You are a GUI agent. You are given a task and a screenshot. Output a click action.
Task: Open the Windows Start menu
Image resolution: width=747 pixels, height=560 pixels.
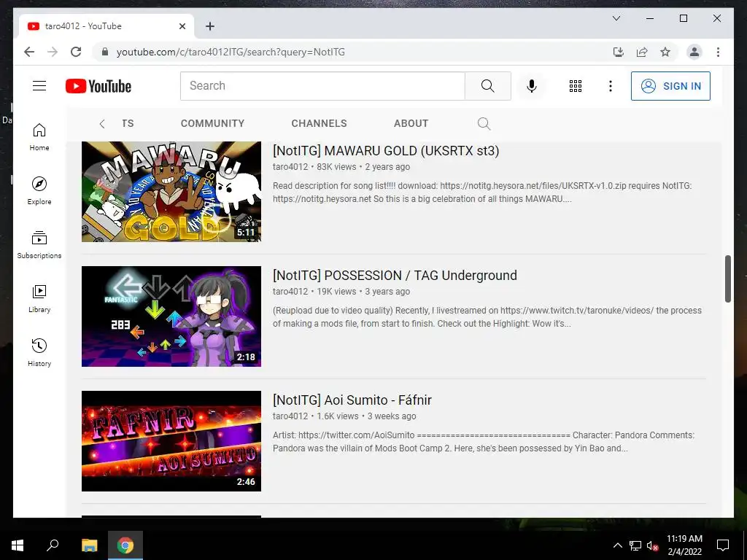pyautogui.click(x=18, y=545)
